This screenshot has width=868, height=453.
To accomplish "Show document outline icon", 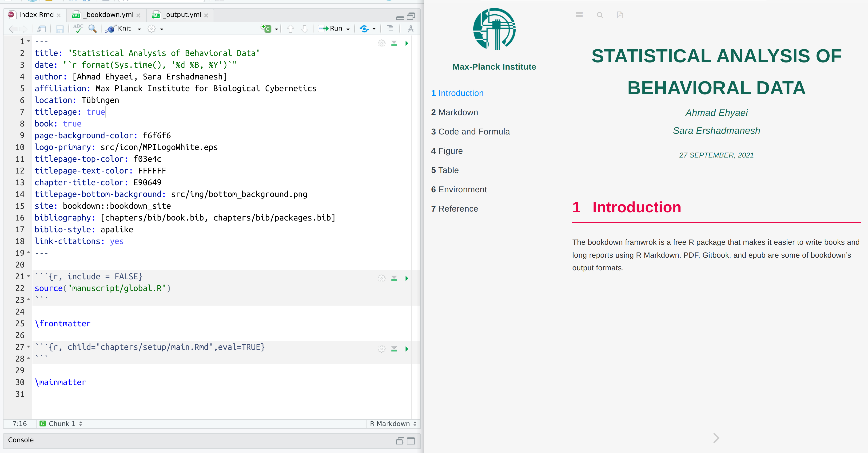I will (390, 29).
